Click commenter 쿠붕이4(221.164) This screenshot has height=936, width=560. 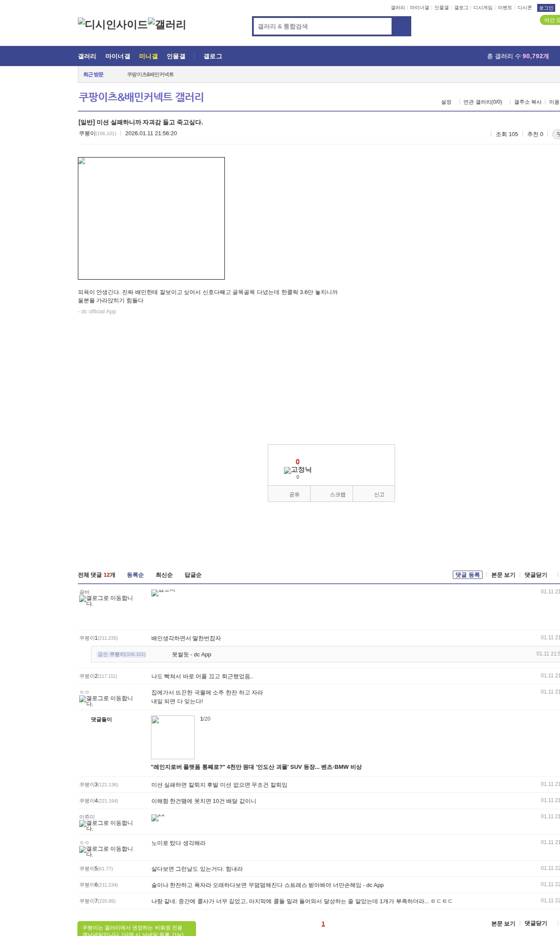coord(98,801)
